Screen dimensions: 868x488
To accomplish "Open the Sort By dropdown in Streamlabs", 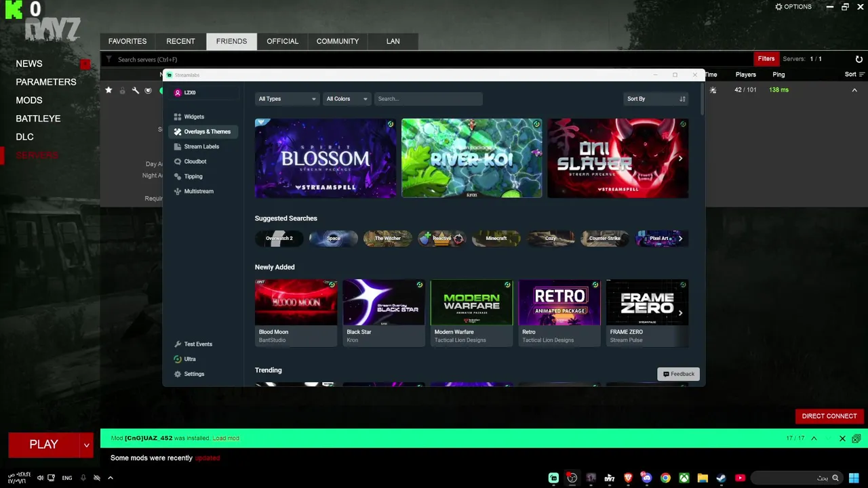I will coord(656,99).
